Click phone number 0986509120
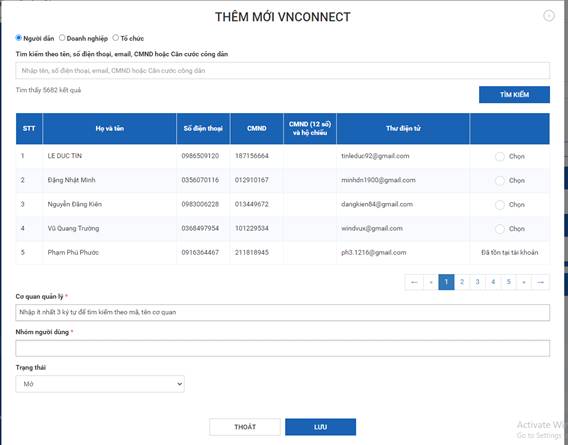The height and width of the screenshot is (445, 568). (200, 156)
